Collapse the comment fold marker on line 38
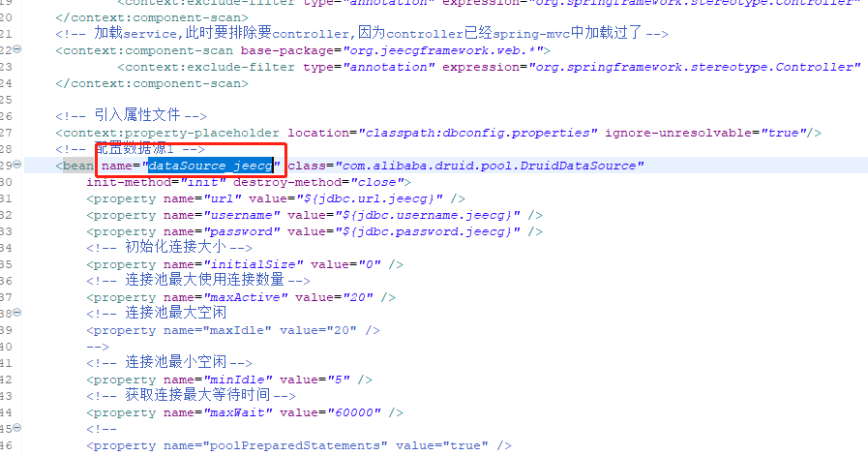Image resolution: width=868 pixels, height=456 pixels. [x=17, y=313]
